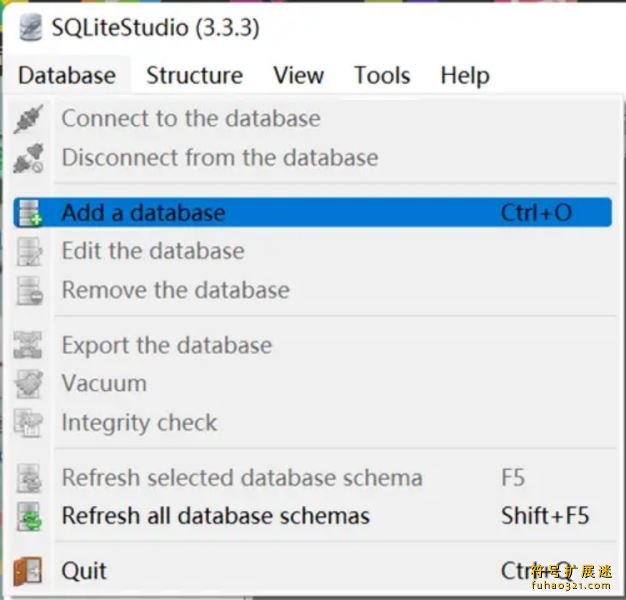Choose Add a database entry
The image size is (626, 600).
click(143, 213)
